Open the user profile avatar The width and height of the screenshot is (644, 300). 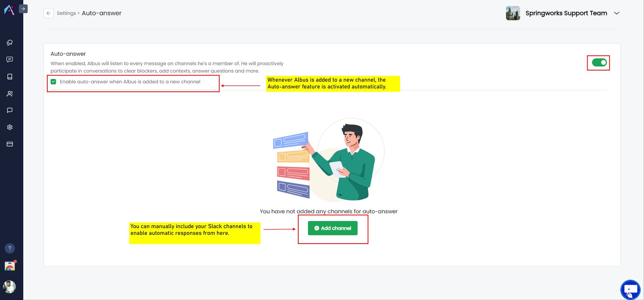pyautogui.click(x=9, y=287)
